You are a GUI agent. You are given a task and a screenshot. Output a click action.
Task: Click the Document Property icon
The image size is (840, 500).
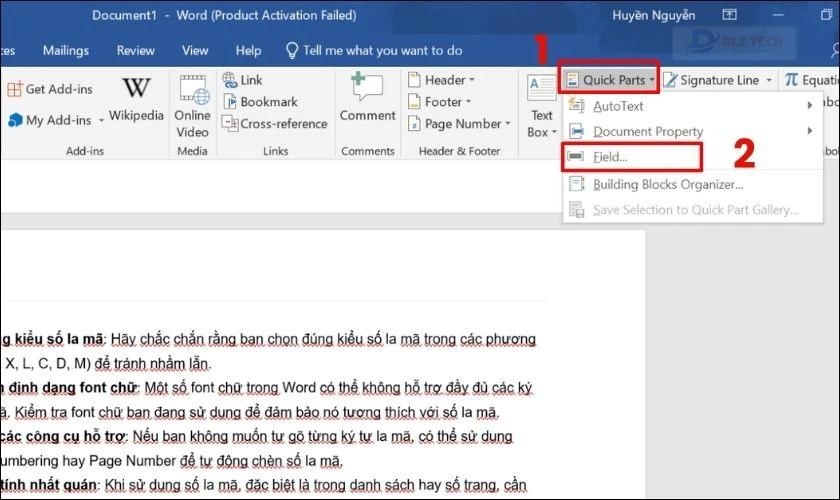click(576, 131)
